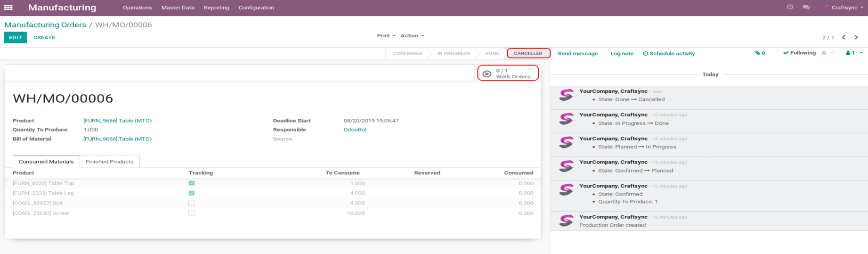Toggle tracking checkbox for Bolt row

coord(192,203)
